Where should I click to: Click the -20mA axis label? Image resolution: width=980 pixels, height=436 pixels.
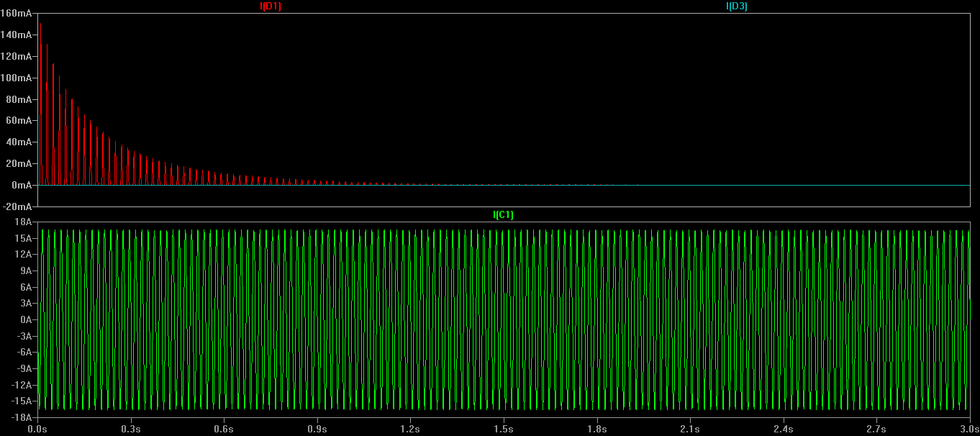18,206
